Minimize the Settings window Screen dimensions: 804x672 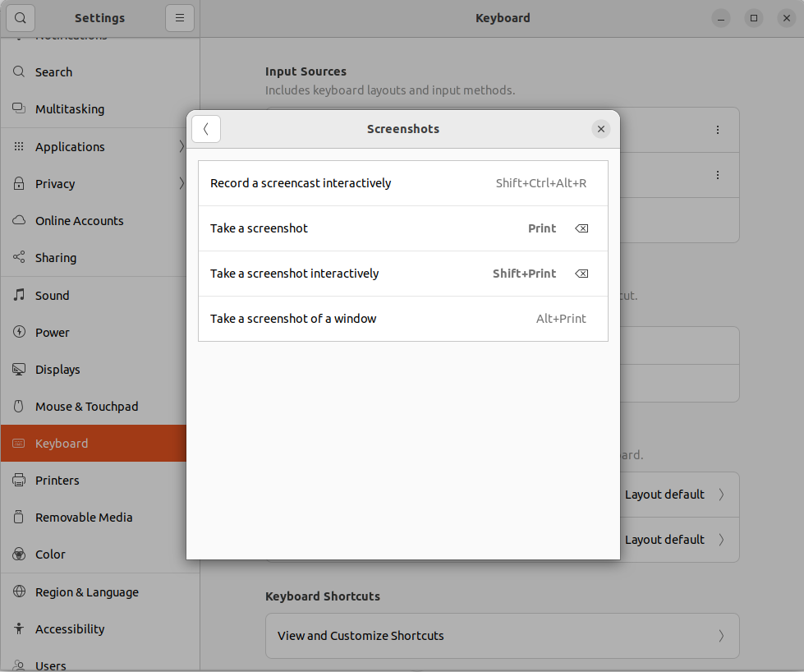pyautogui.click(x=721, y=18)
